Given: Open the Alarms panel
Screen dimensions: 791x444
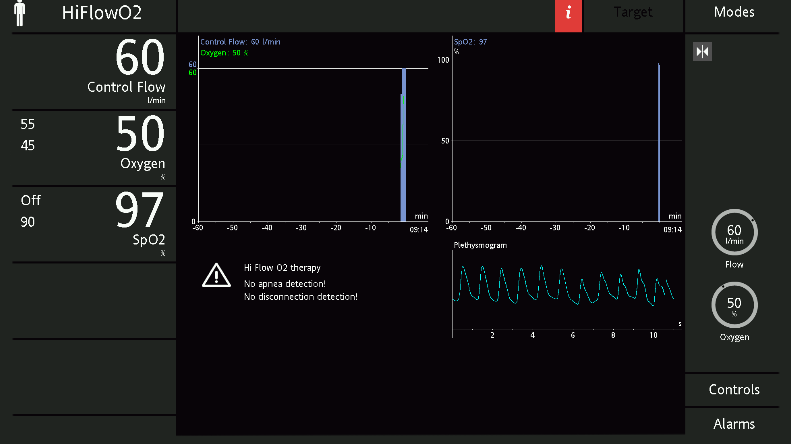Looking at the screenshot, I should click(x=734, y=424).
